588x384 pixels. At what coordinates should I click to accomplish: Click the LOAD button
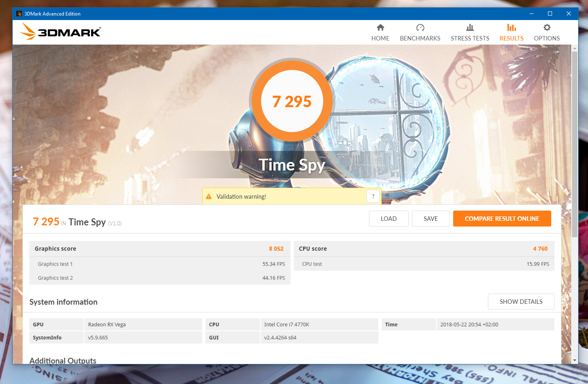pyautogui.click(x=389, y=219)
